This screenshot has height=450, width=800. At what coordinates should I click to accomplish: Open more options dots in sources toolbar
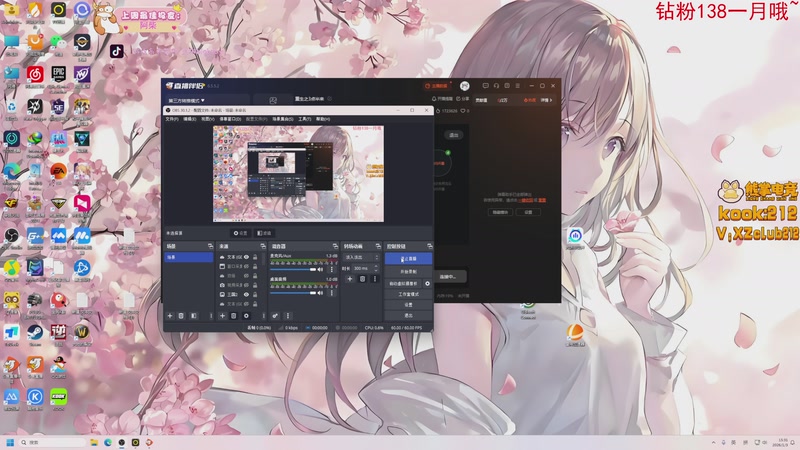point(264,316)
